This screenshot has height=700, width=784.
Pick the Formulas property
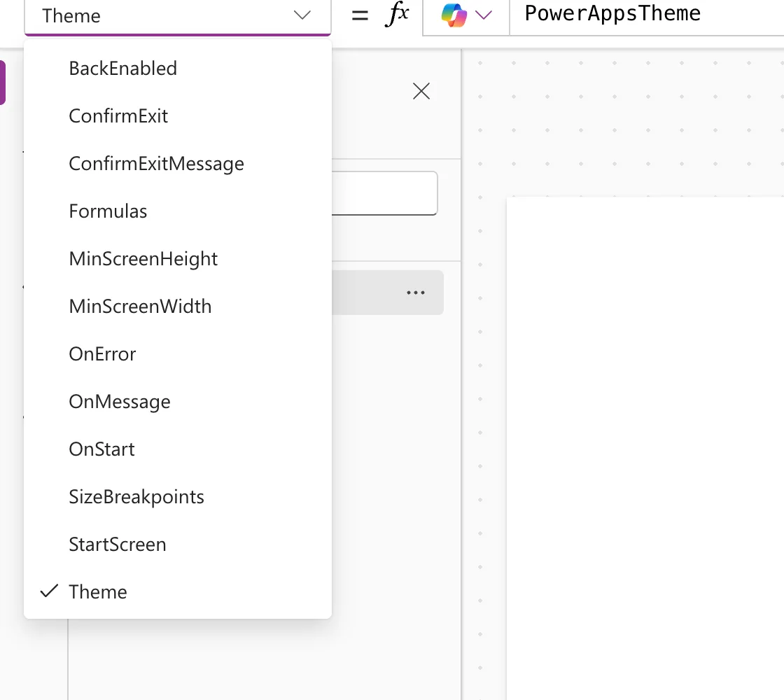coord(178,211)
